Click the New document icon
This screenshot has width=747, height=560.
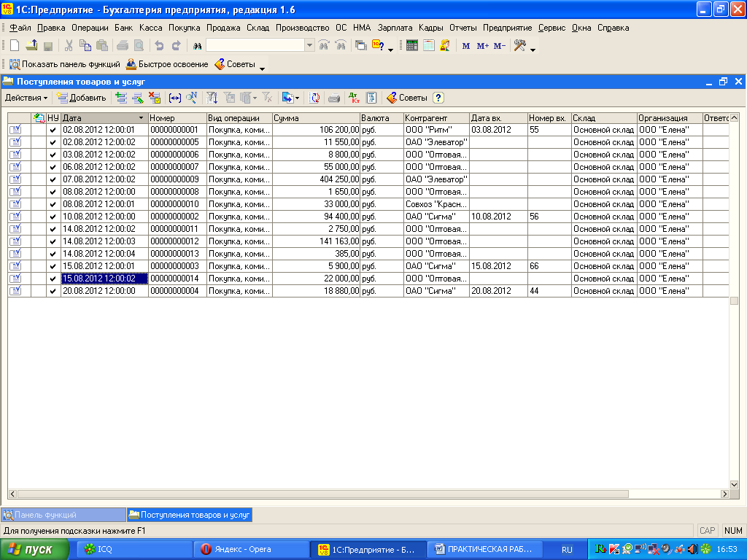coord(15,46)
